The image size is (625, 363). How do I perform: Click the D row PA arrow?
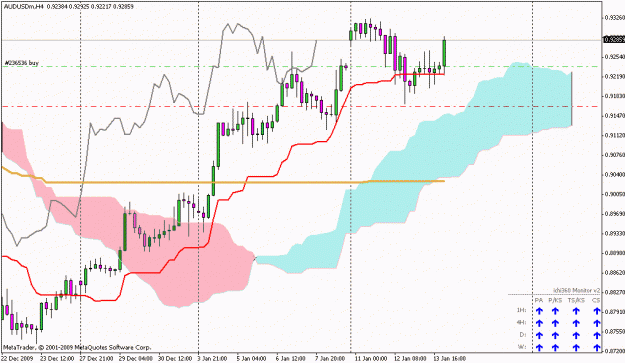click(x=539, y=335)
